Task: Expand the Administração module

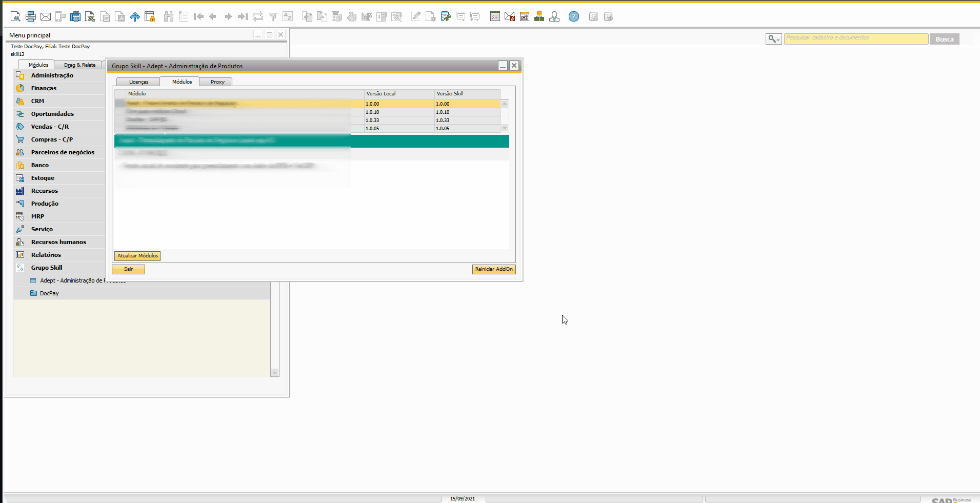Action: click(52, 75)
